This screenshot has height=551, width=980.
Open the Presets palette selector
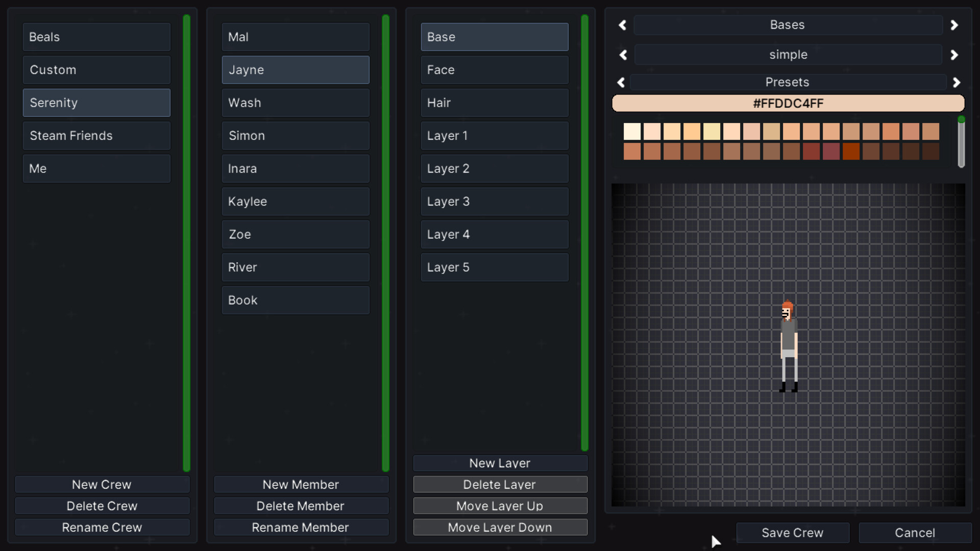tap(788, 82)
